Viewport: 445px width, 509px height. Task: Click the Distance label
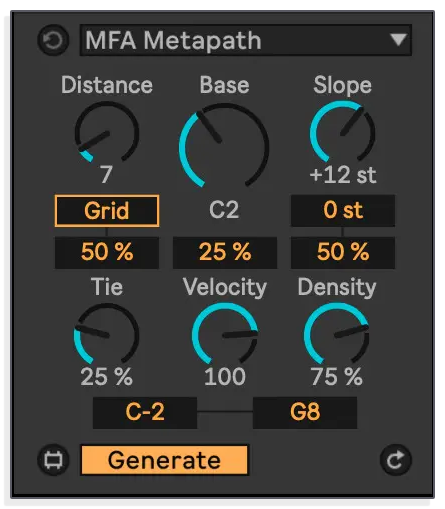tap(107, 85)
